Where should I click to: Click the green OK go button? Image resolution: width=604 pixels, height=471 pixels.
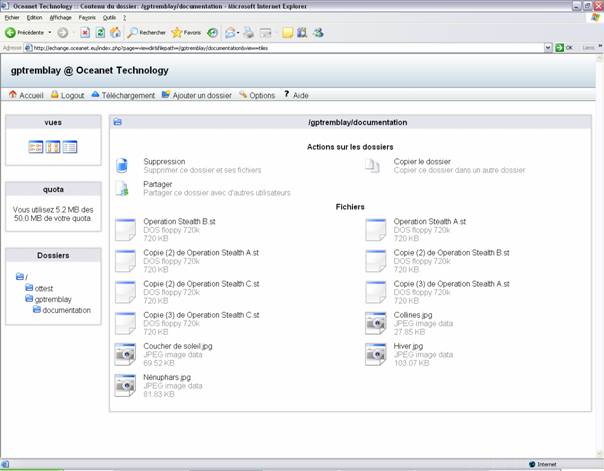pyautogui.click(x=564, y=48)
